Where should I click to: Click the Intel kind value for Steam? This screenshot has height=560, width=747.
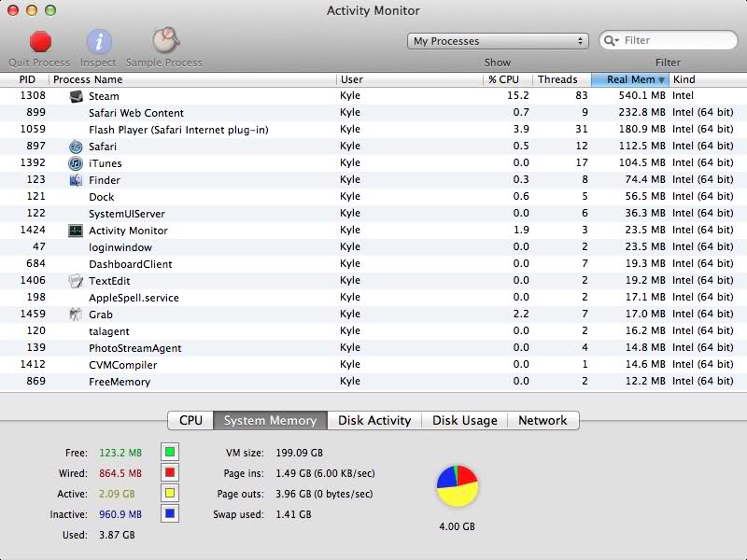pos(683,96)
